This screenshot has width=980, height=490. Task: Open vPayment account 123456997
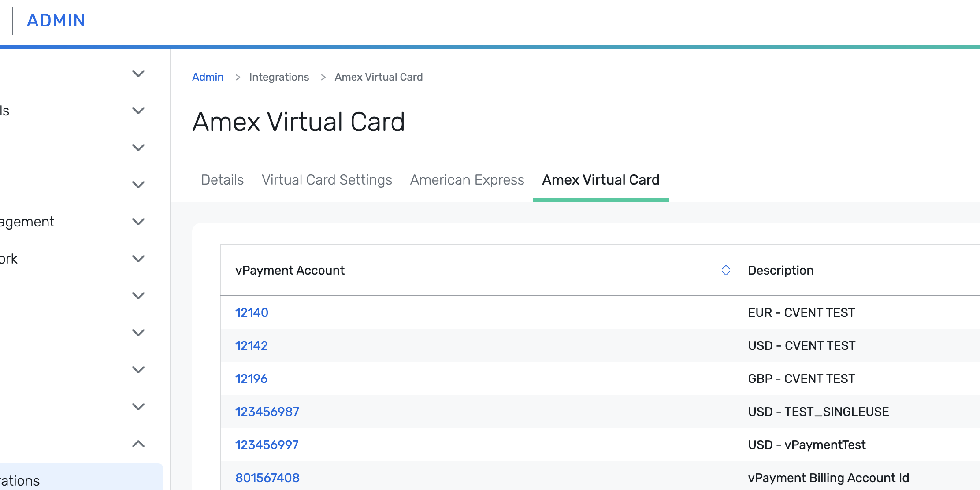[x=267, y=445]
